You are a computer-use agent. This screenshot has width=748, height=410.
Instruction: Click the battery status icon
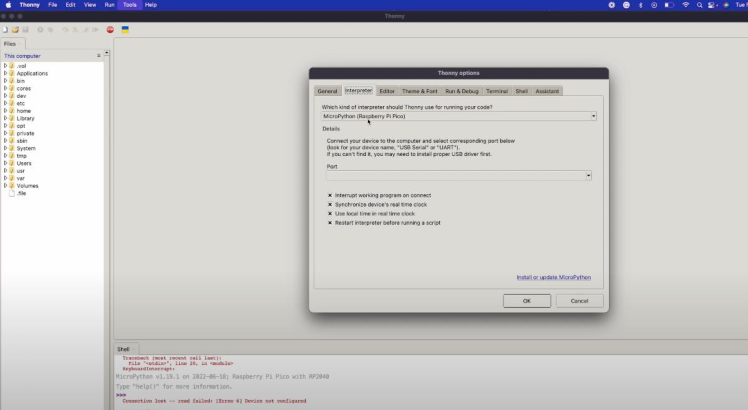pyautogui.click(x=669, y=5)
